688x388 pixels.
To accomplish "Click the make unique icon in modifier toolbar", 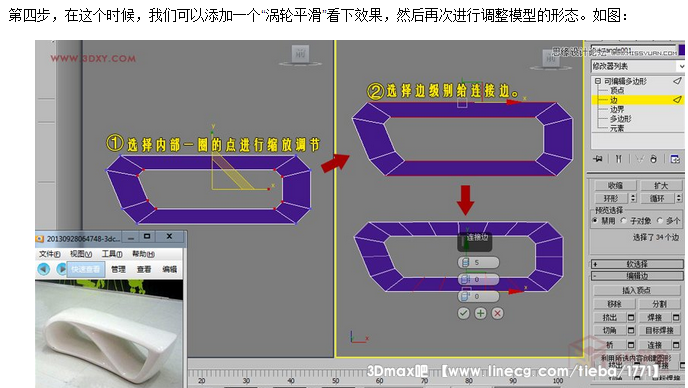I will click(x=639, y=159).
